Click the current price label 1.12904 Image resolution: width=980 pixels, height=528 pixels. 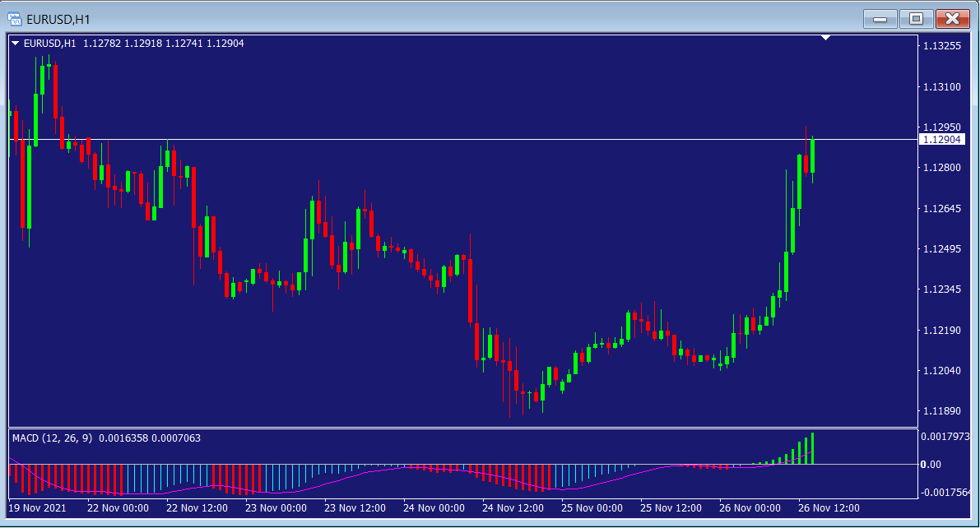(941, 140)
